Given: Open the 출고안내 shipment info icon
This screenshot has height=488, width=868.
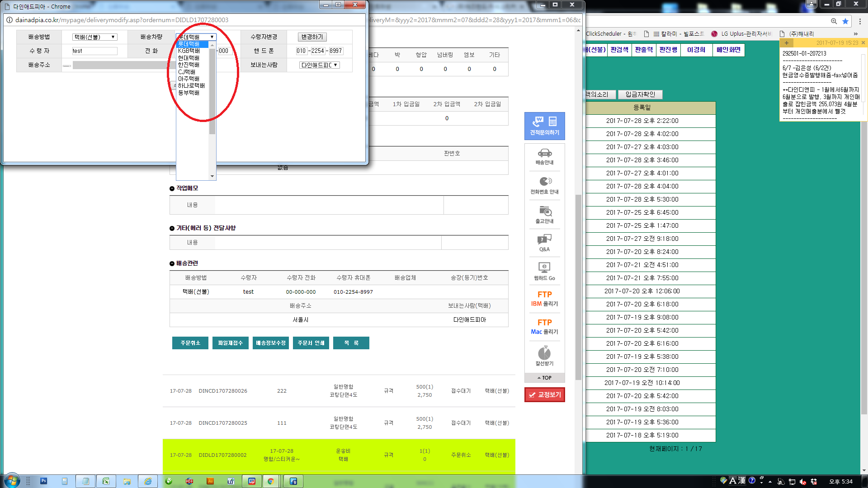Looking at the screenshot, I should pyautogui.click(x=544, y=215).
